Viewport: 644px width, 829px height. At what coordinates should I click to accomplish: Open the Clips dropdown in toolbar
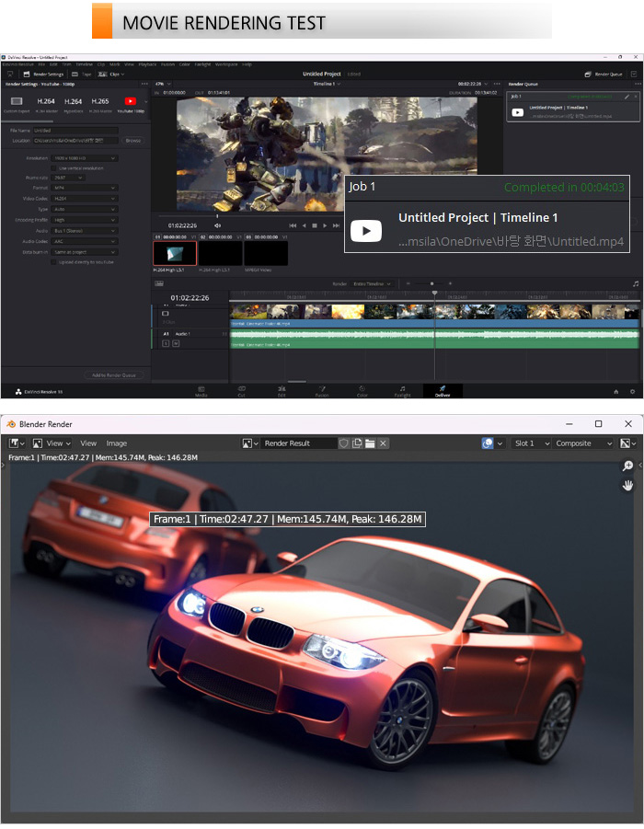111,74
